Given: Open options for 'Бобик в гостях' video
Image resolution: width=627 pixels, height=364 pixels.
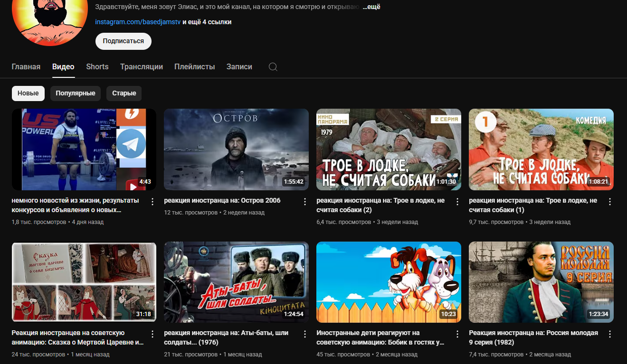Looking at the screenshot, I should pyautogui.click(x=457, y=334).
